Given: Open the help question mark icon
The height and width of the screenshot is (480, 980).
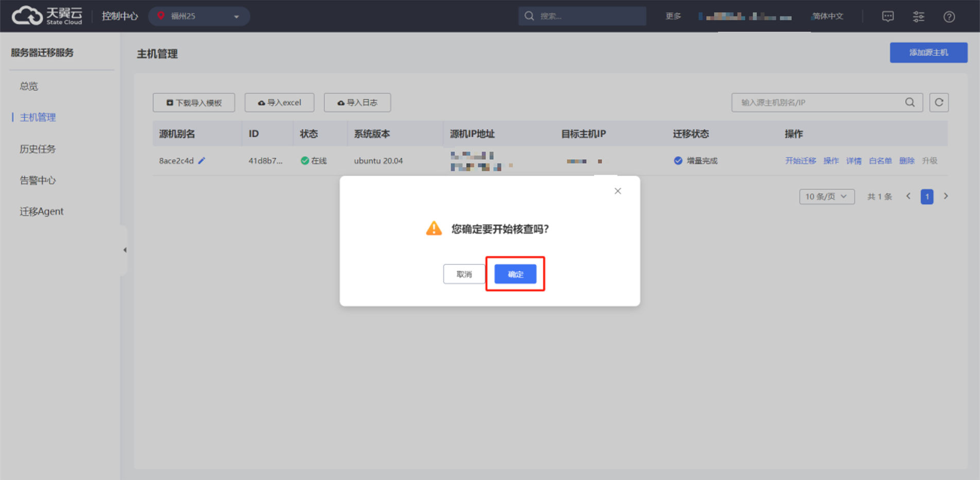Looking at the screenshot, I should (x=949, y=16).
